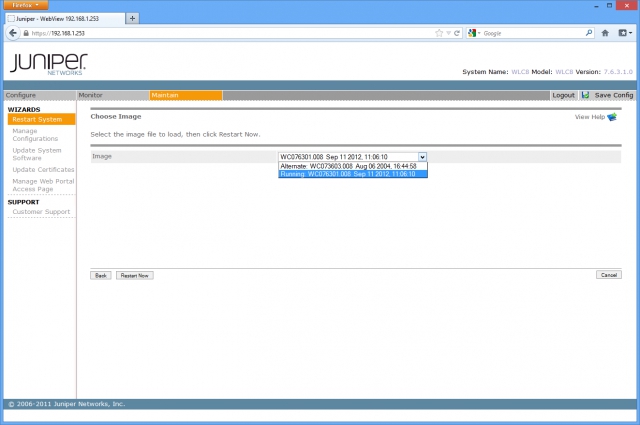Click the Logout button
Viewport: 640px width, 425px height.
(563, 95)
